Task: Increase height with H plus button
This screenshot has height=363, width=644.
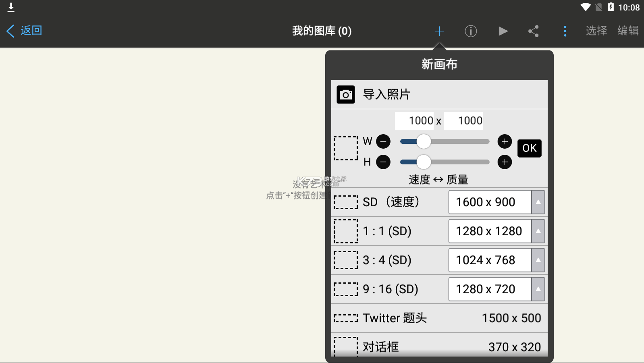Action: click(x=505, y=162)
